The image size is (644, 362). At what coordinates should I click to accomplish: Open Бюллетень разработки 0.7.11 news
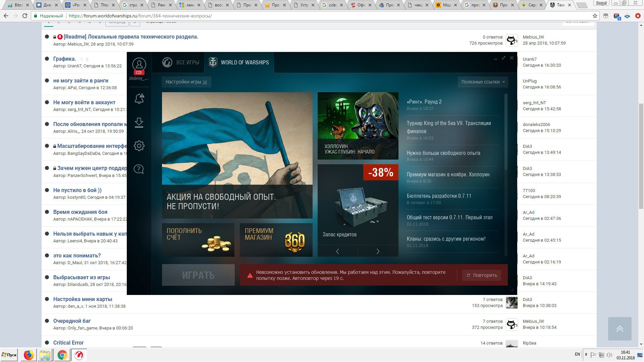439,196
